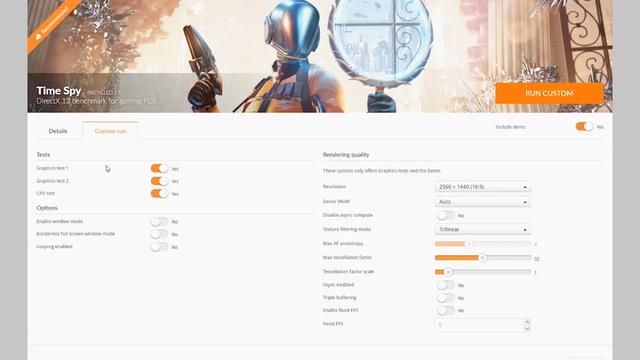Turn off the CPU test toggle

159,193
